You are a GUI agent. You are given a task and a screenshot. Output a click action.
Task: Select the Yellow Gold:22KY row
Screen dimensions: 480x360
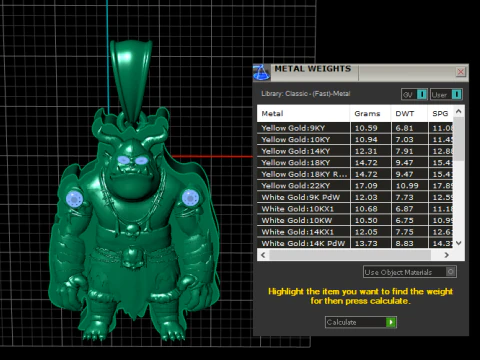click(x=355, y=186)
